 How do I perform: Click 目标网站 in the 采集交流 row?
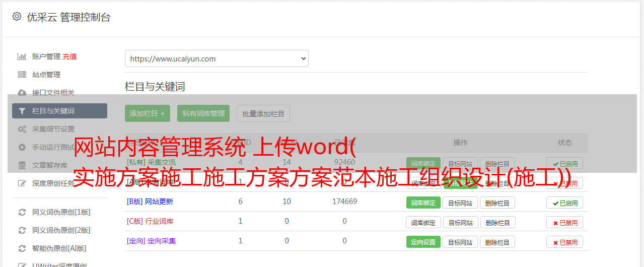pyautogui.click(x=460, y=164)
